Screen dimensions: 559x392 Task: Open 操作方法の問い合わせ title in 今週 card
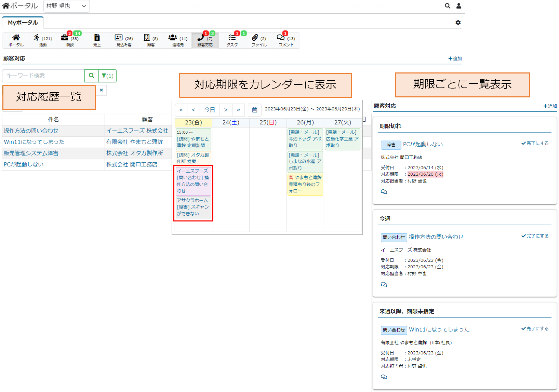point(436,237)
